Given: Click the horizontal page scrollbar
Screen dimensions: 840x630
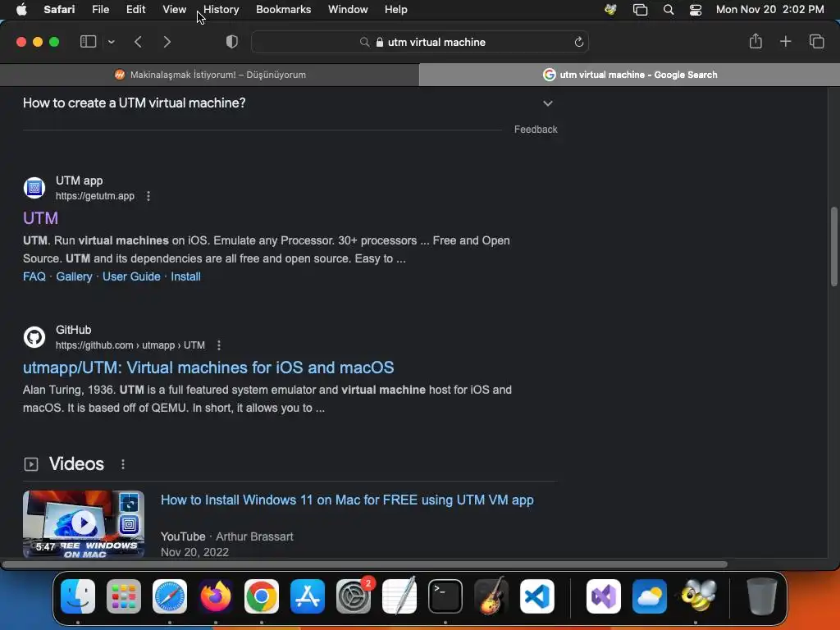Looking at the screenshot, I should [x=364, y=564].
